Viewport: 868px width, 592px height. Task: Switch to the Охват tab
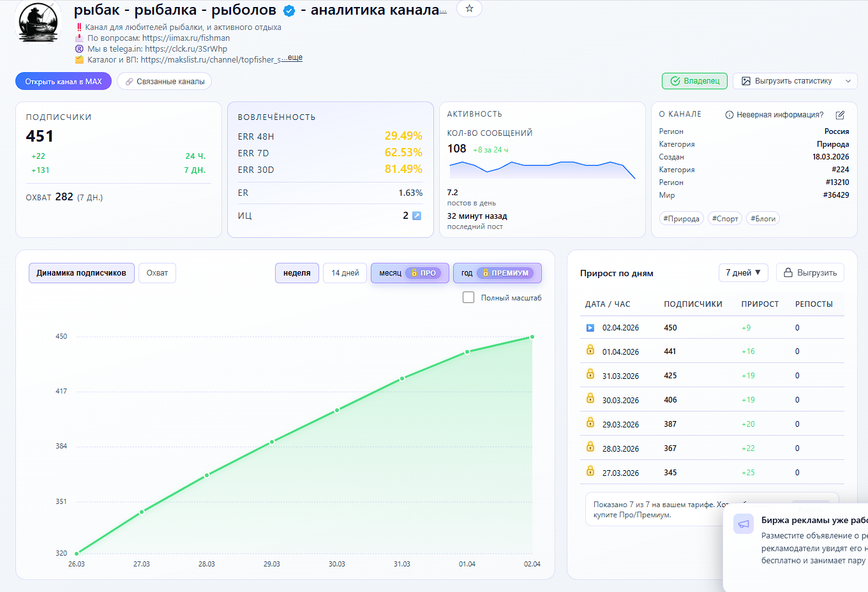[x=157, y=273]
